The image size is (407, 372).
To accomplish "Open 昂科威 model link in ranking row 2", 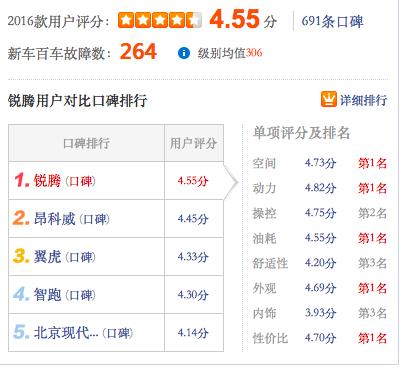I will click(54, 219).
